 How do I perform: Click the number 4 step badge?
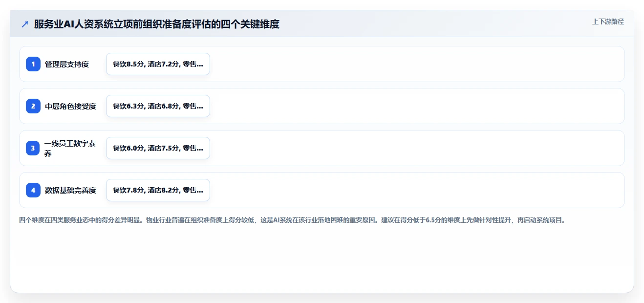coord(33,190)
